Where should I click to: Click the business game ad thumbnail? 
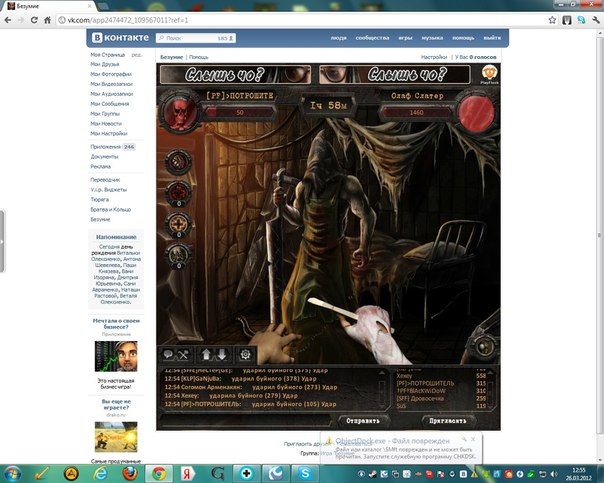(116, 356)
